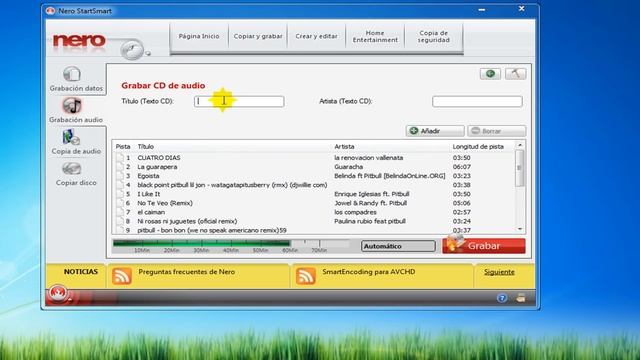Viewport: 640px width, 360px height.
Task: Click track length 06:07
Action: pos(462,167)
